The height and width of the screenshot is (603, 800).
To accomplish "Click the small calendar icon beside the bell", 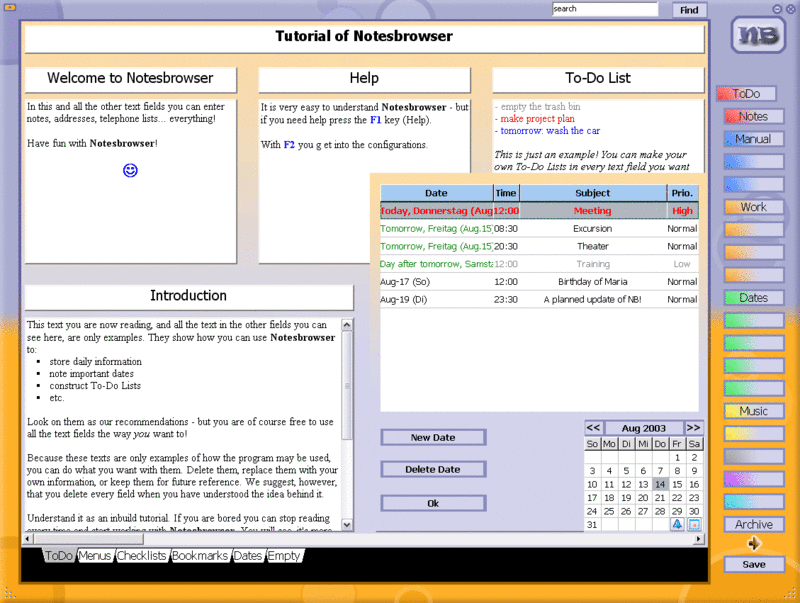I will 694,524.
